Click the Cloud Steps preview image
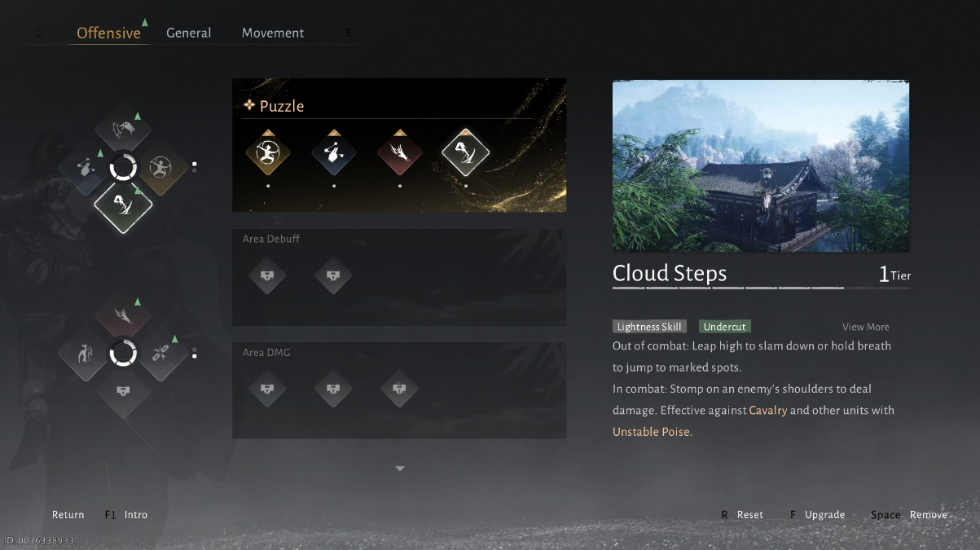The image size is (980, 550). coord(761,166)
